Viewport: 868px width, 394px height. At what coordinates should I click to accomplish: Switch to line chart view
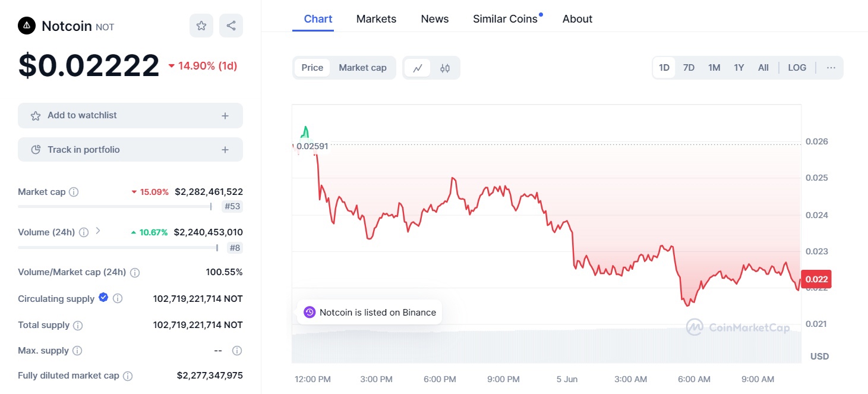click(418, 68)
